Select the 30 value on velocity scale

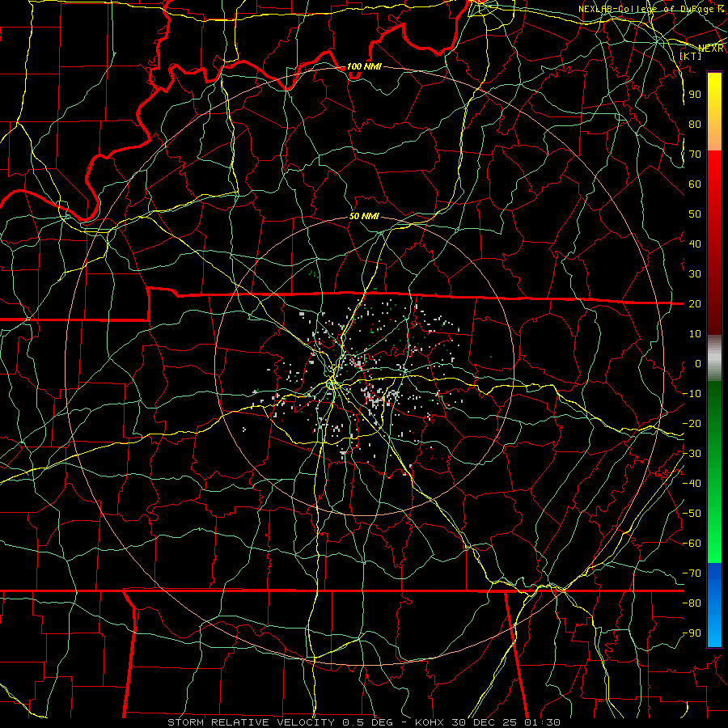click(695, 274)
